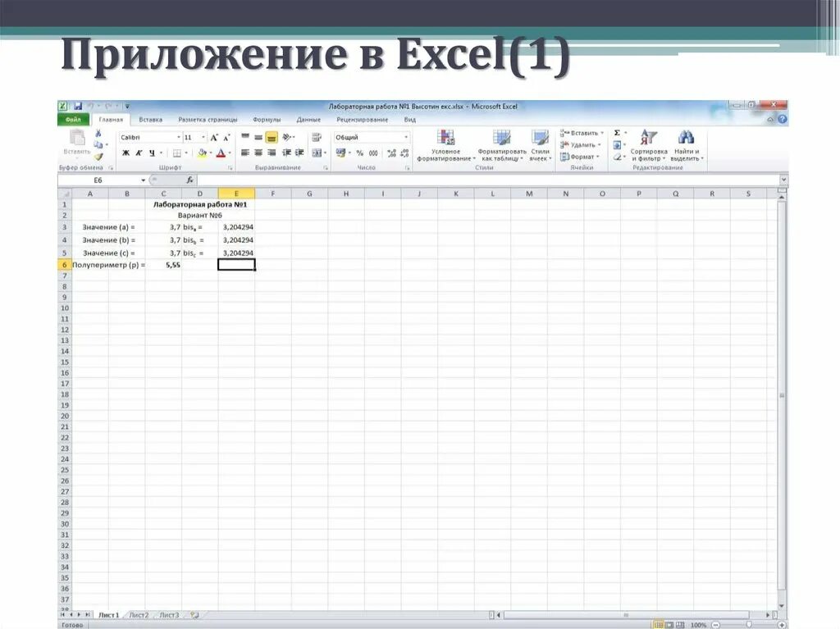
Task: Open the font size 11 dropdown
Action: (203, 138)
